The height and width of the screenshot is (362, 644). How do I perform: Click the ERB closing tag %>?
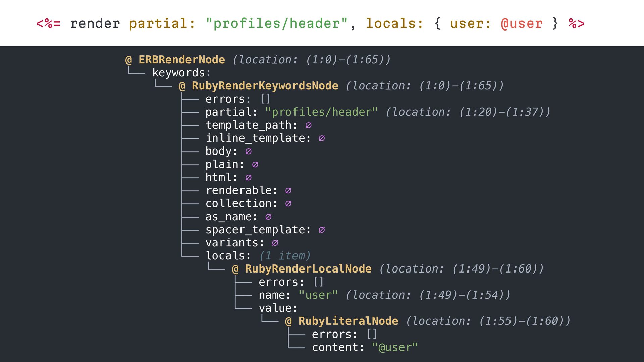[576, 24]
